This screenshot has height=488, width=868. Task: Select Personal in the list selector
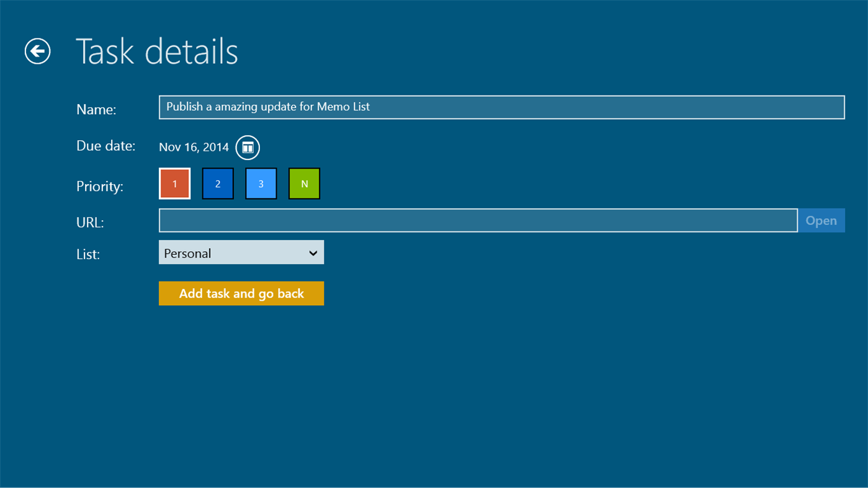241,252
